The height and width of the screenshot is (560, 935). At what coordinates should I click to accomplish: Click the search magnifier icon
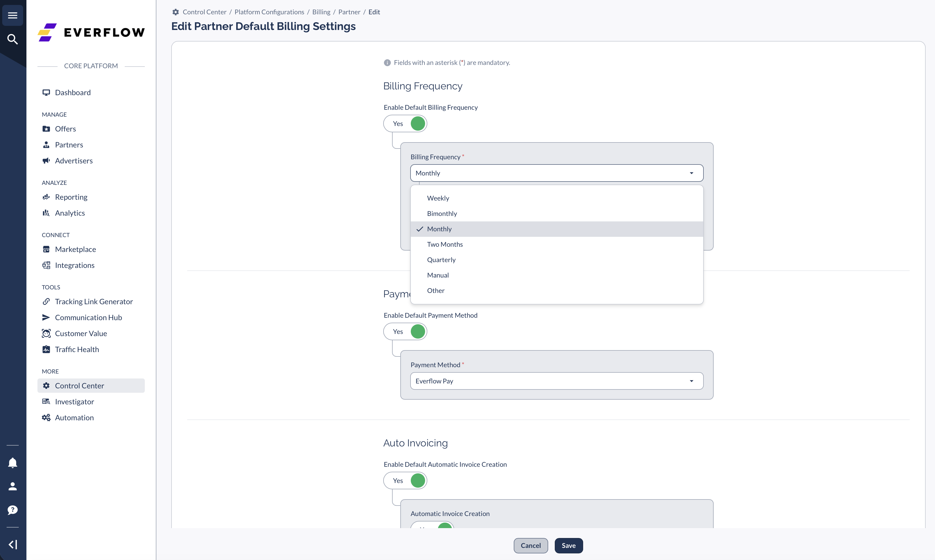pos(12,39)
